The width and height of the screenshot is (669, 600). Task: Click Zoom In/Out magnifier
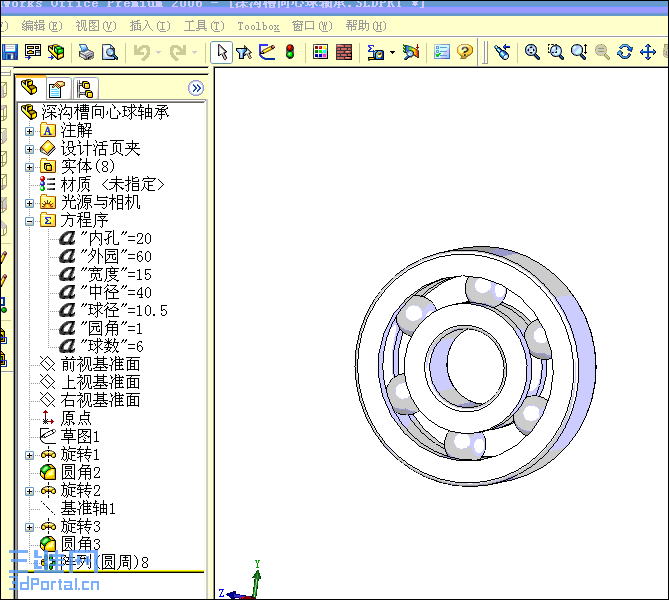pos(579,52)
